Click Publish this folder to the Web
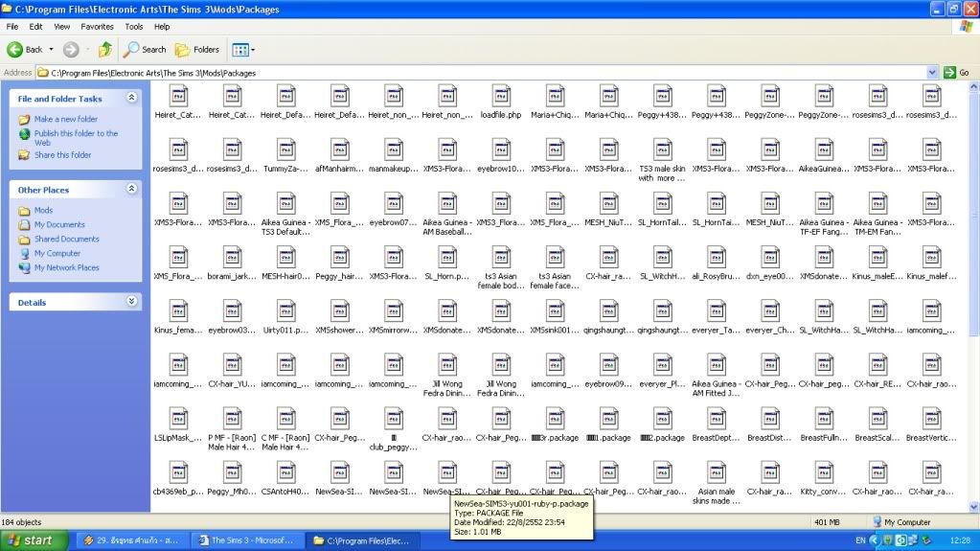The image size is (980, 551). pos(76,138)
